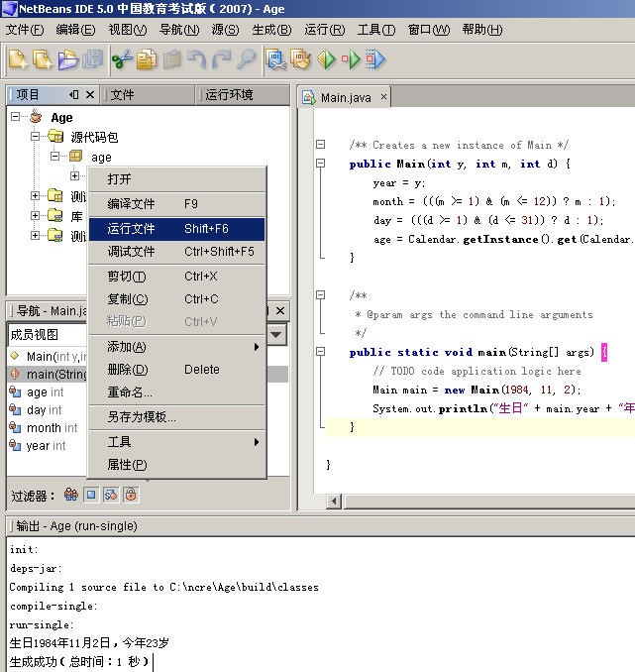Fold the main method code block
The image size is (635, 672).
click(321, 352)
